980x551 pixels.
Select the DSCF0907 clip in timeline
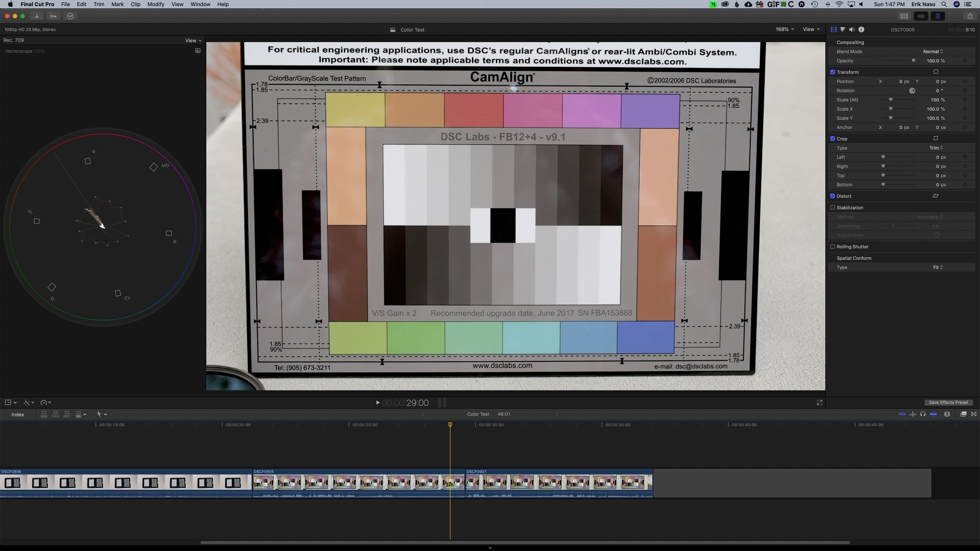pos(559,482)
